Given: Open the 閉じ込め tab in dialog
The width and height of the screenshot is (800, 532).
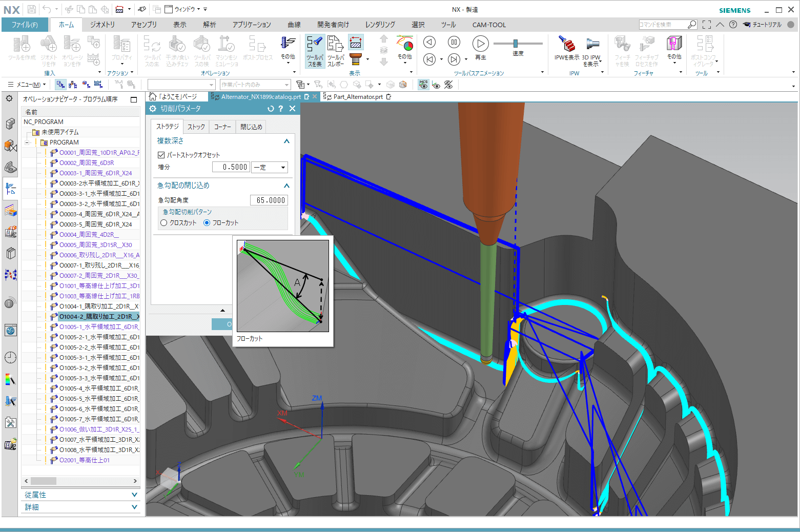Looking at the screenshot, I should [x=251, y=127].
